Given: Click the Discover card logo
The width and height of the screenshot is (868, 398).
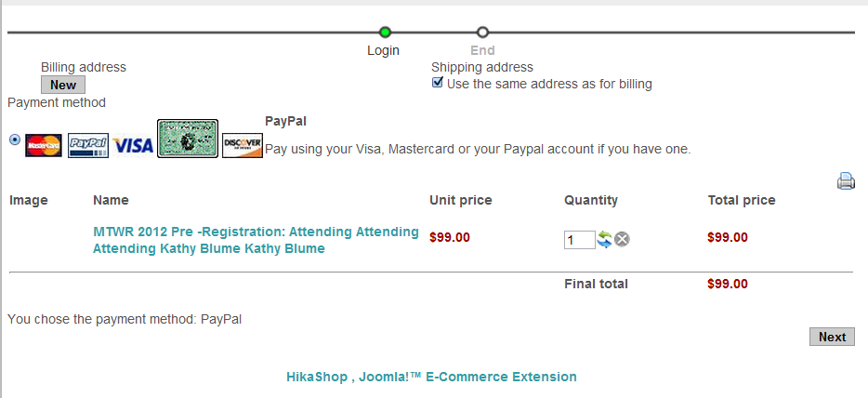Looking at the screenshot, I should click(x=243, y=146).
